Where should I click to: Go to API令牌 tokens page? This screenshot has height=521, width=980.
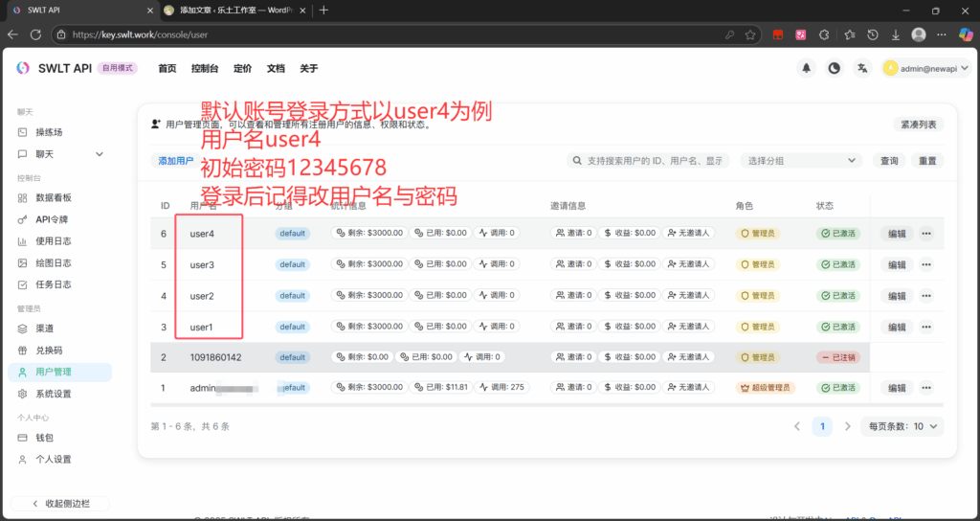click(x=52, y=219)
